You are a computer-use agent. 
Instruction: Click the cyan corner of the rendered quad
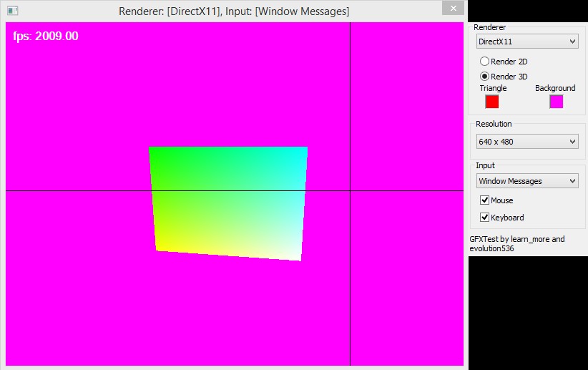pos(304,150)
